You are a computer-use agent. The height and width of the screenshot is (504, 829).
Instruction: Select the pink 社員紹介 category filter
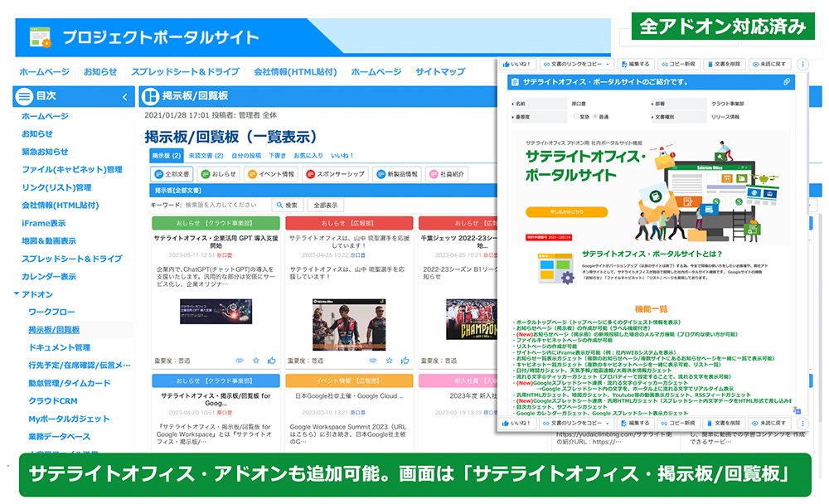point(447,174)
